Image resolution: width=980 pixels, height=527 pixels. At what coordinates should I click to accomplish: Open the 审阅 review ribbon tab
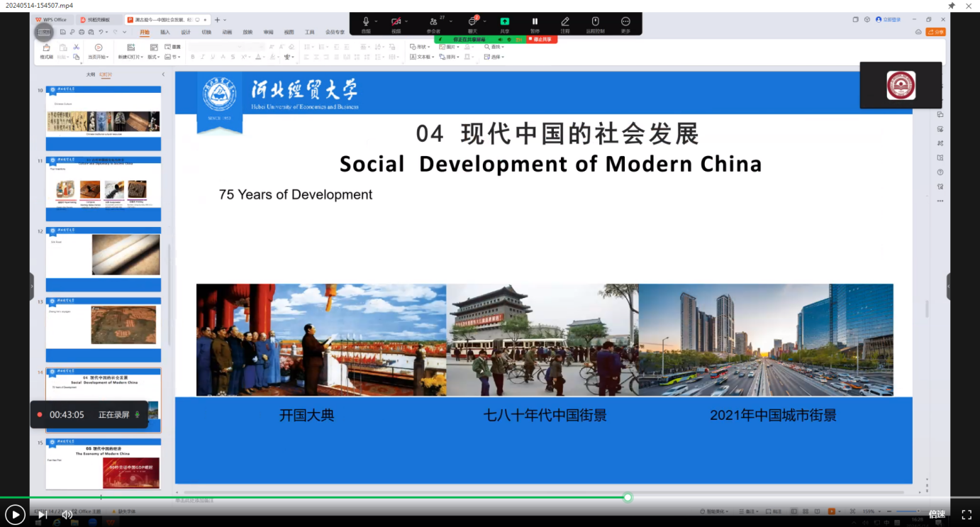(268, 32)
